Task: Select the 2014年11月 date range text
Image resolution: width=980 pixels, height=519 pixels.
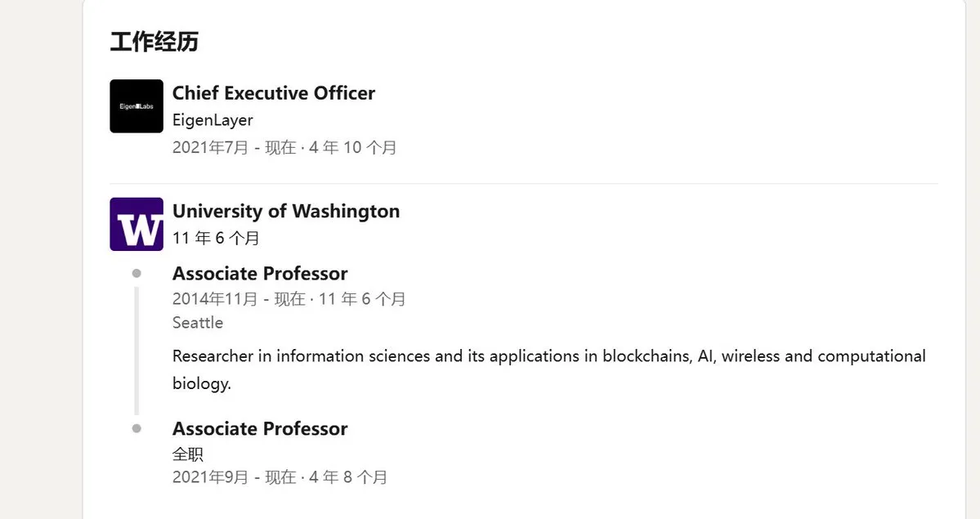Action: (289, 299)
